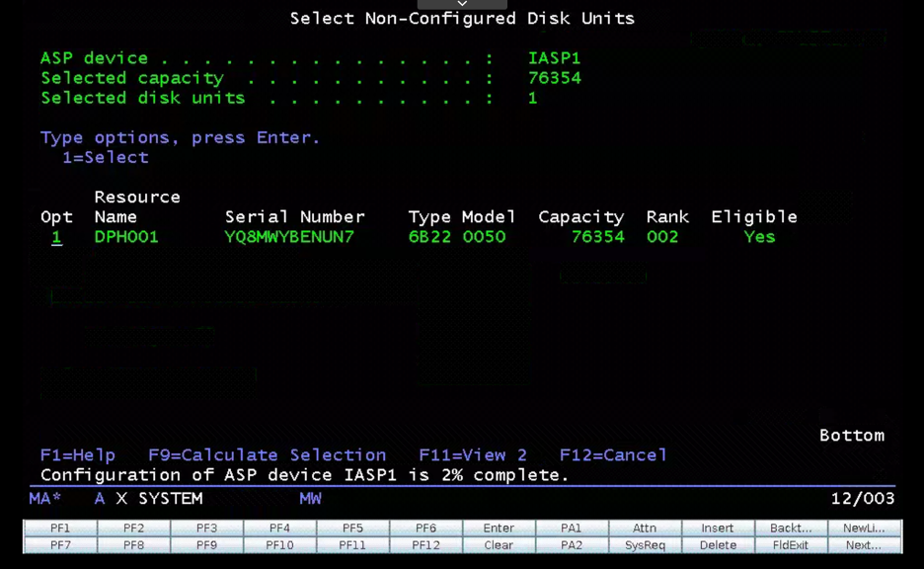
Task: Click the SYSTEM status indicator
Action: coord(171,499)
